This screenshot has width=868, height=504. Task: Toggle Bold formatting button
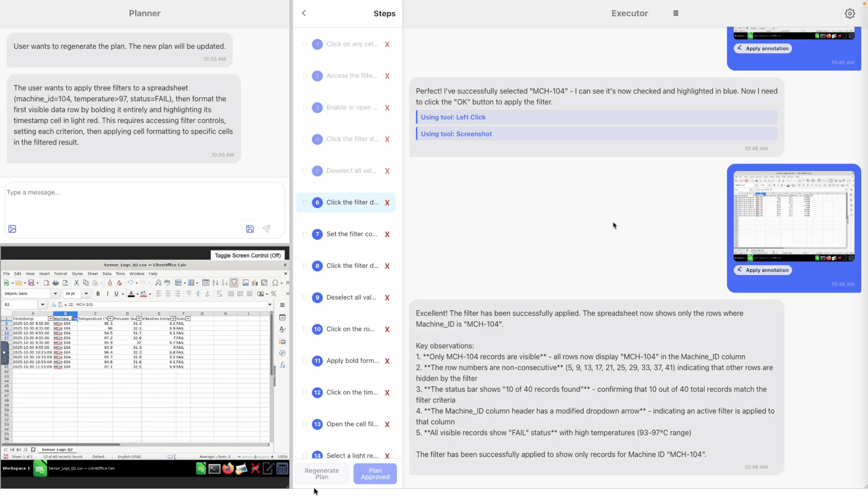(x=98, y=294)
